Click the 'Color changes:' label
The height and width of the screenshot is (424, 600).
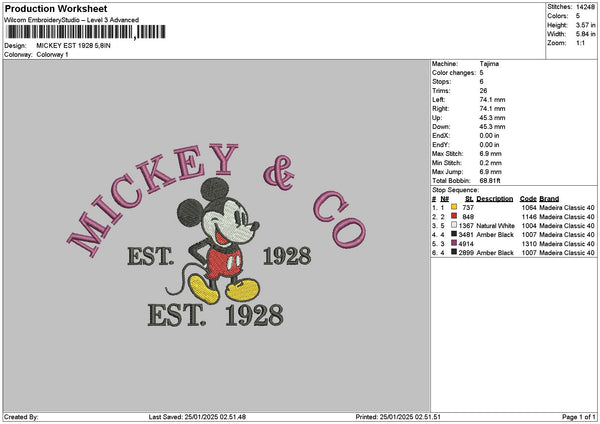pyautogui.click(x=454, y=73)
